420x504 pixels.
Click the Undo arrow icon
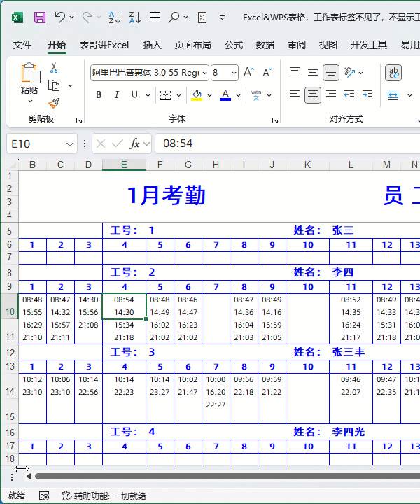pos(60,17)
